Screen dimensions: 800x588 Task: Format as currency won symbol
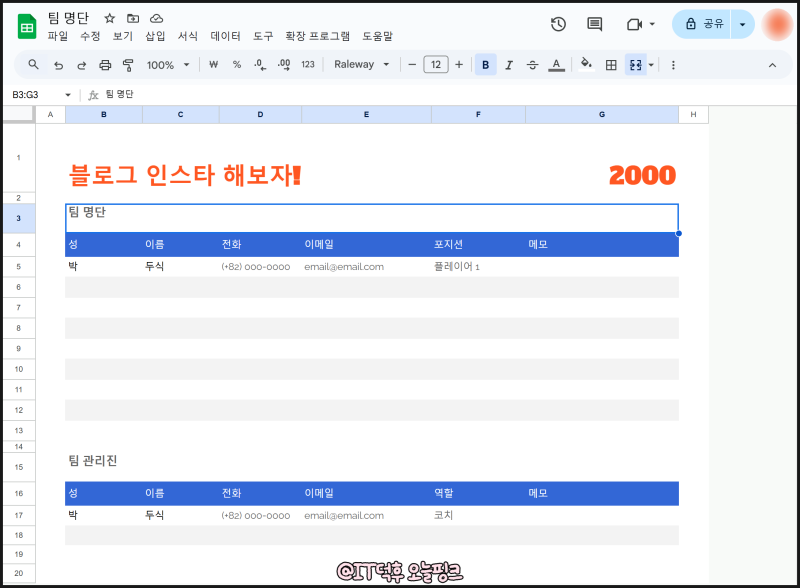coord(213,64)
